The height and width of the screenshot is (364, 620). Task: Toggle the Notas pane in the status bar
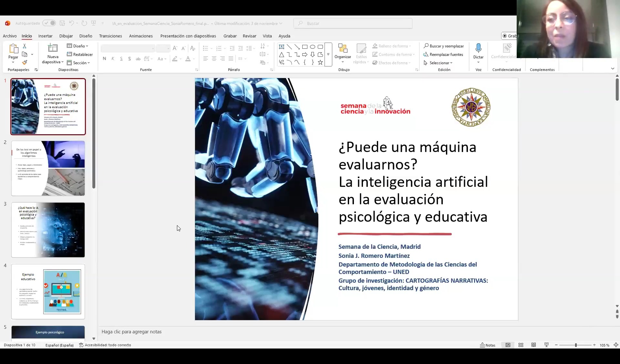click(x=488, y=345)
